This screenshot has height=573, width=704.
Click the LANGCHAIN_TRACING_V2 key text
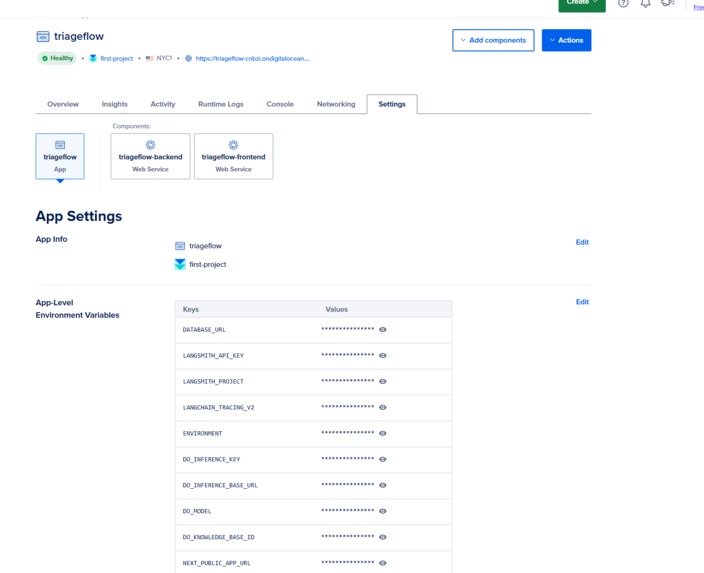pos(218,408)
